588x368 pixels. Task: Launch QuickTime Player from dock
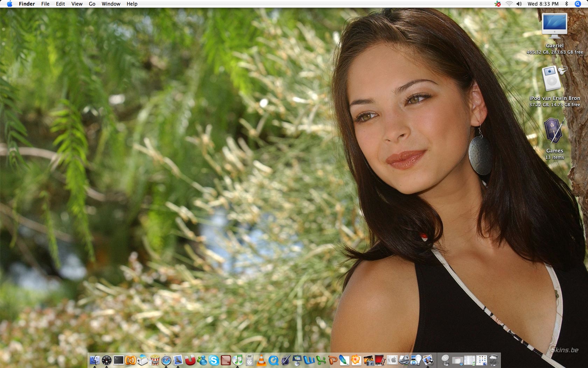tap(273, 360)
